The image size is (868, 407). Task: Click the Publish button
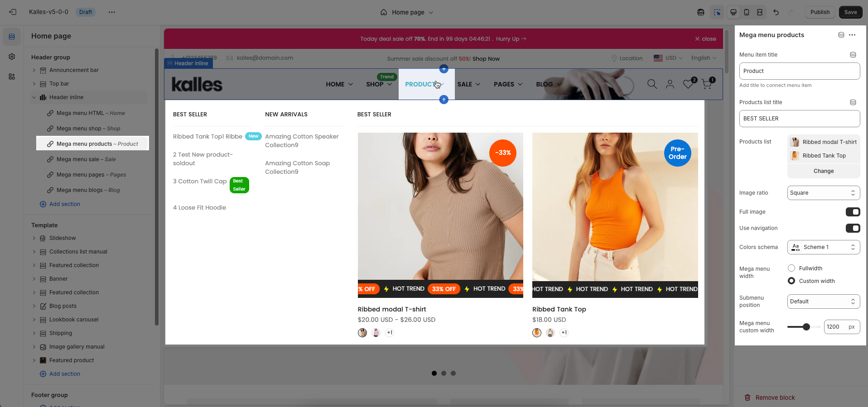point(820,12)
